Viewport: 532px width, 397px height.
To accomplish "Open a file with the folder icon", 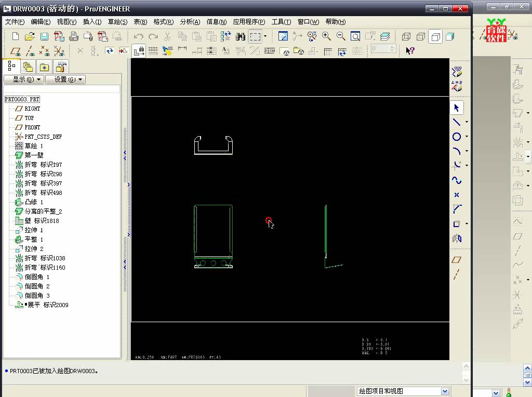I will click(x=30, y=36).
